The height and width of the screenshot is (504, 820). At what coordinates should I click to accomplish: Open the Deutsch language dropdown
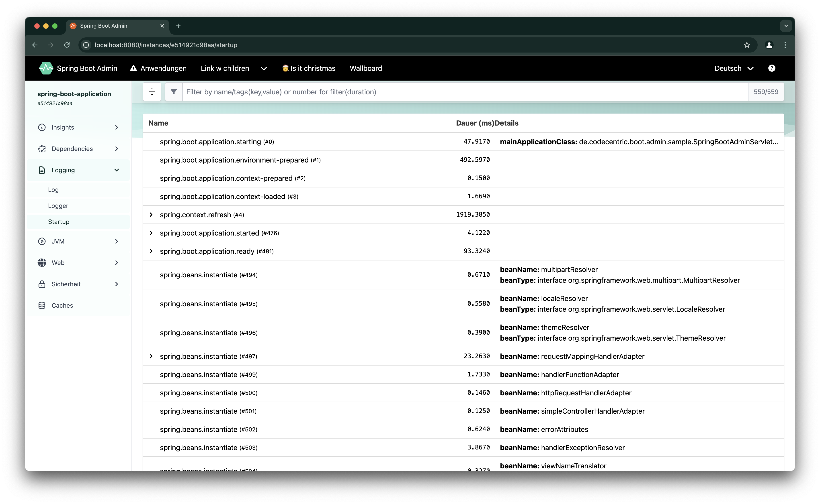point(733,68)
